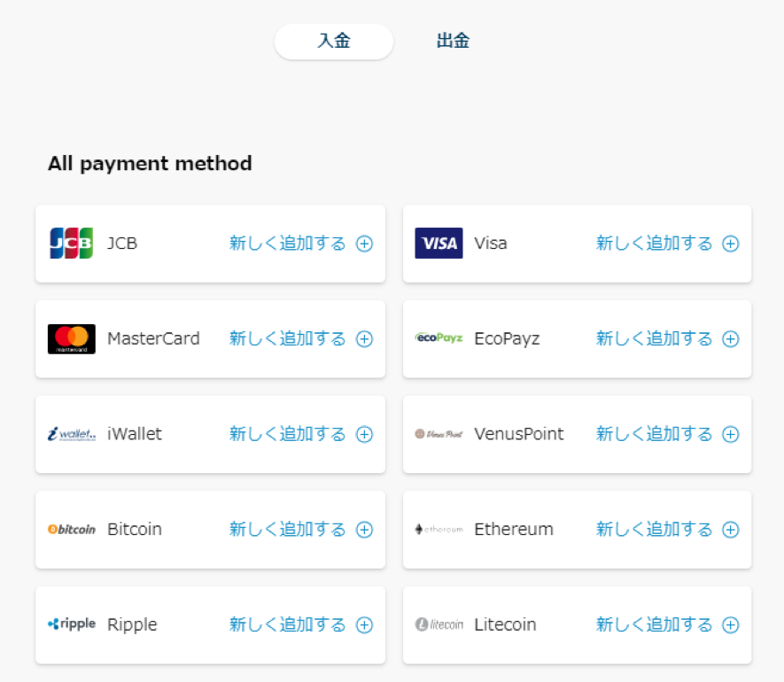The height and width of the screenshot is (682, 784).
Task: Add new Bitcoin via 新しく追加する
Action: 288,529
